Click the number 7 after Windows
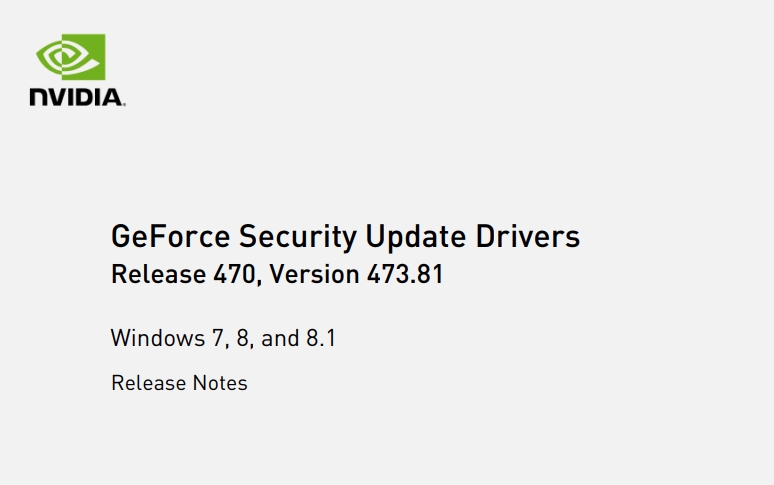This screenshot has width=774, height=485. click(x=218, y=338)
